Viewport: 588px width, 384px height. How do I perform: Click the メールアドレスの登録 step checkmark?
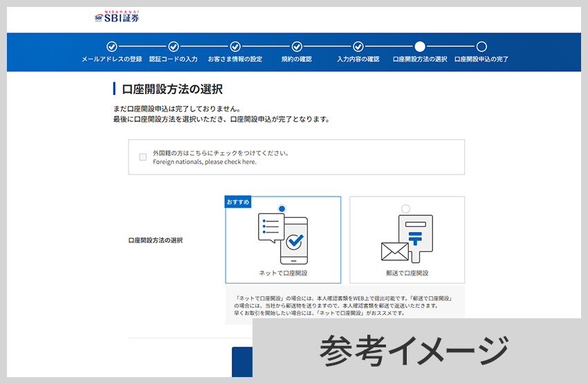click(111, 46)
